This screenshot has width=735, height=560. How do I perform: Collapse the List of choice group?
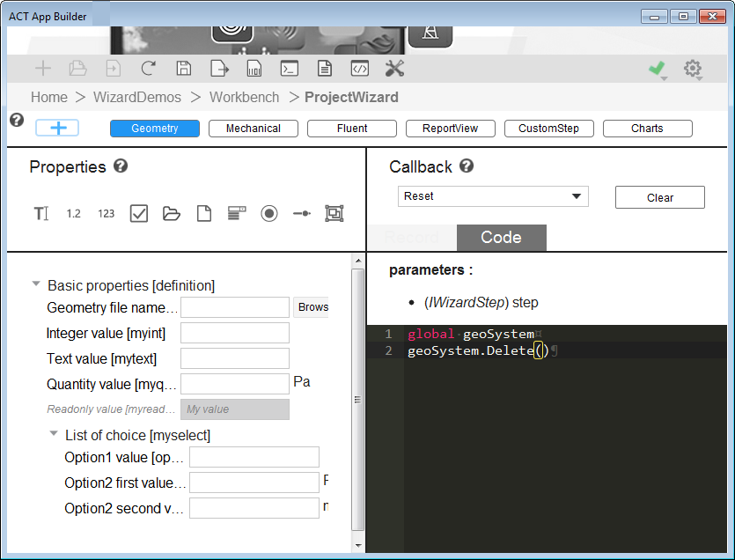[54, 434]
